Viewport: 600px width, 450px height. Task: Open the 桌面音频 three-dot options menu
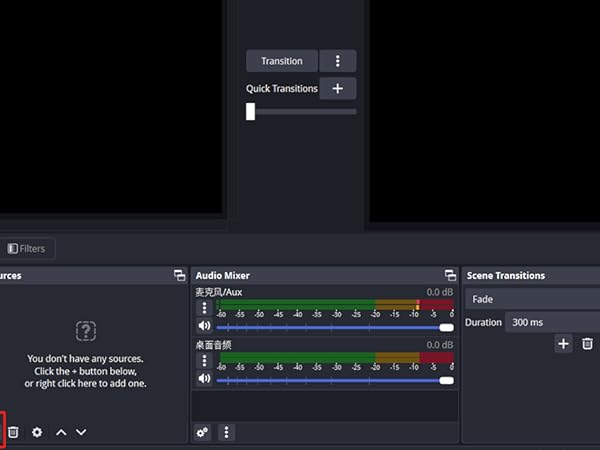tap(205, 360)
